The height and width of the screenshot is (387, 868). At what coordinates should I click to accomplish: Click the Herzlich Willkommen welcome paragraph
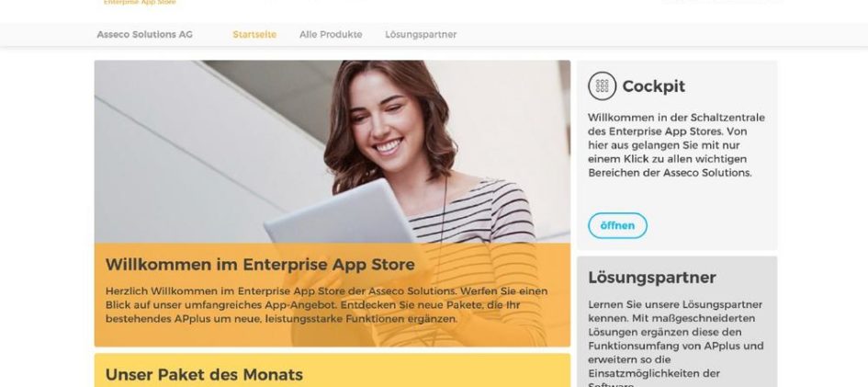pyautogui.click(x=327, y=305)
